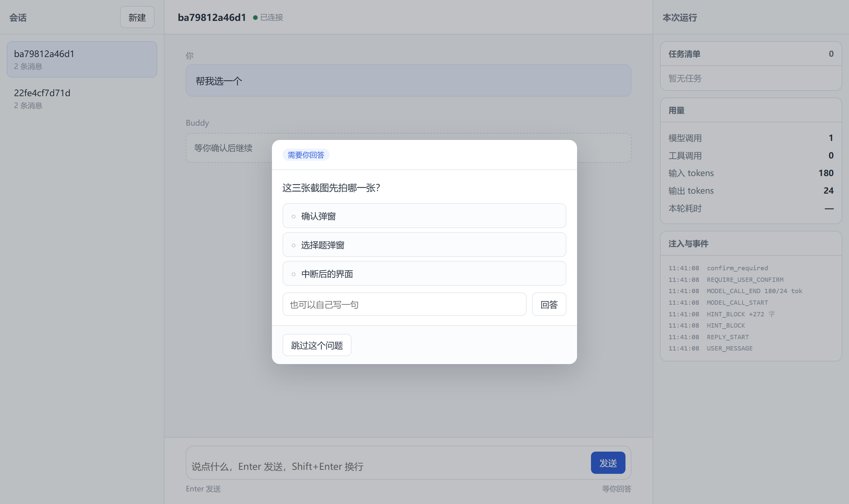Screen dimensions: 849x504
Task: Click the 需要你回答 badge
Action: click(x=306, y=155)
